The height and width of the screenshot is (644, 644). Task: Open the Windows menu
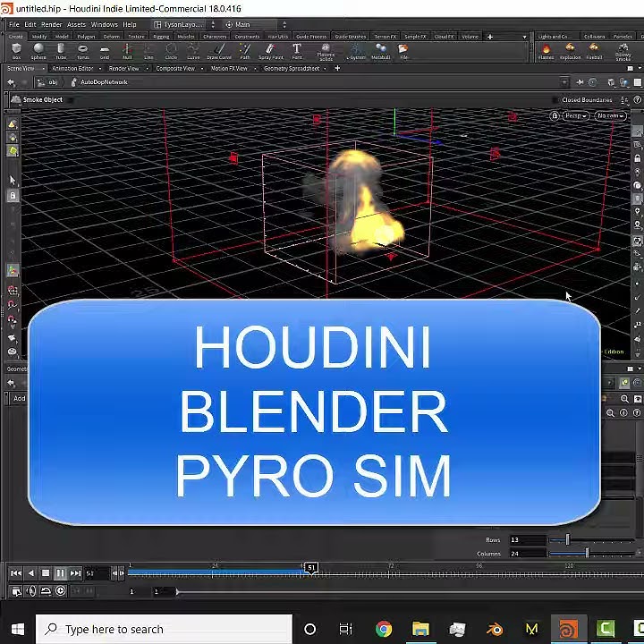tap(105, 25)
